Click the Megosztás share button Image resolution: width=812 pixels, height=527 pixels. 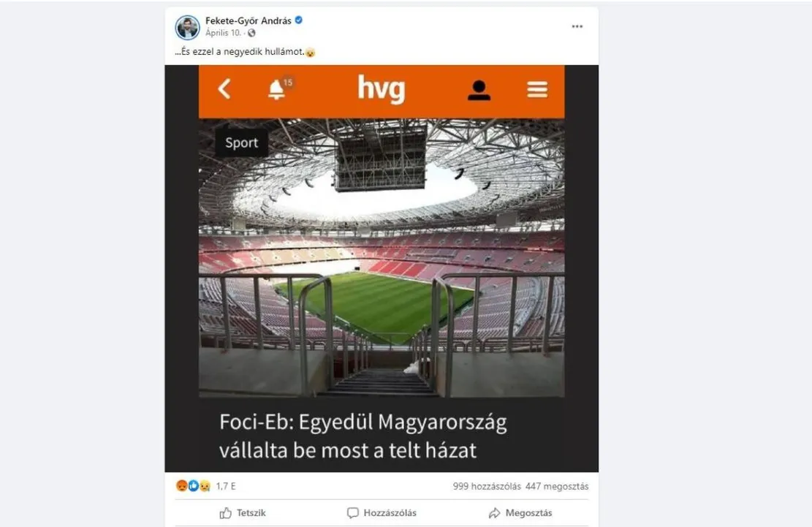520,513
